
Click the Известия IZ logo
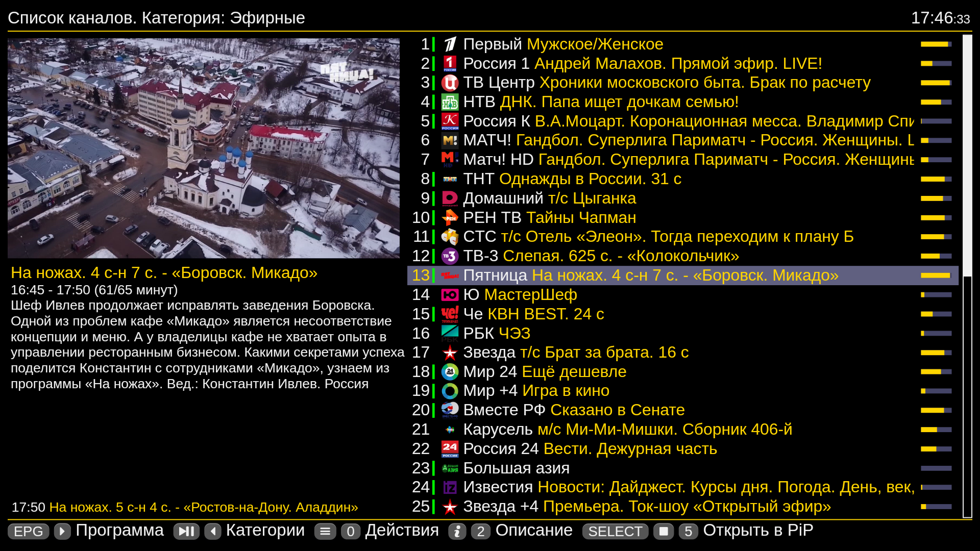click(x=450, y=488)
